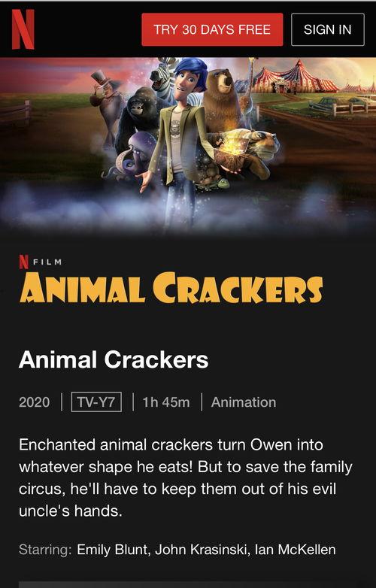
Task: Open the Animation genre link
Action: [244, 402]
